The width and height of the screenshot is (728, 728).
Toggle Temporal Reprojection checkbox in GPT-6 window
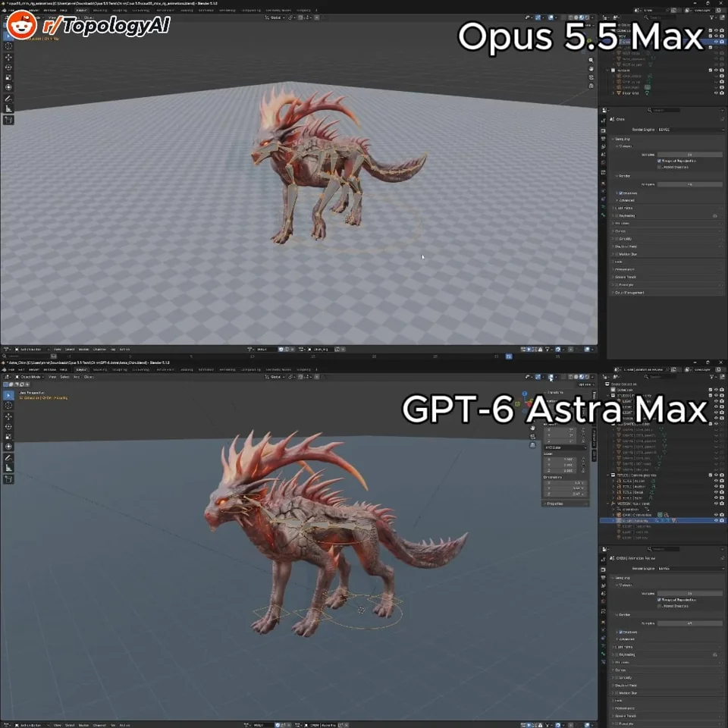[659, 600]
